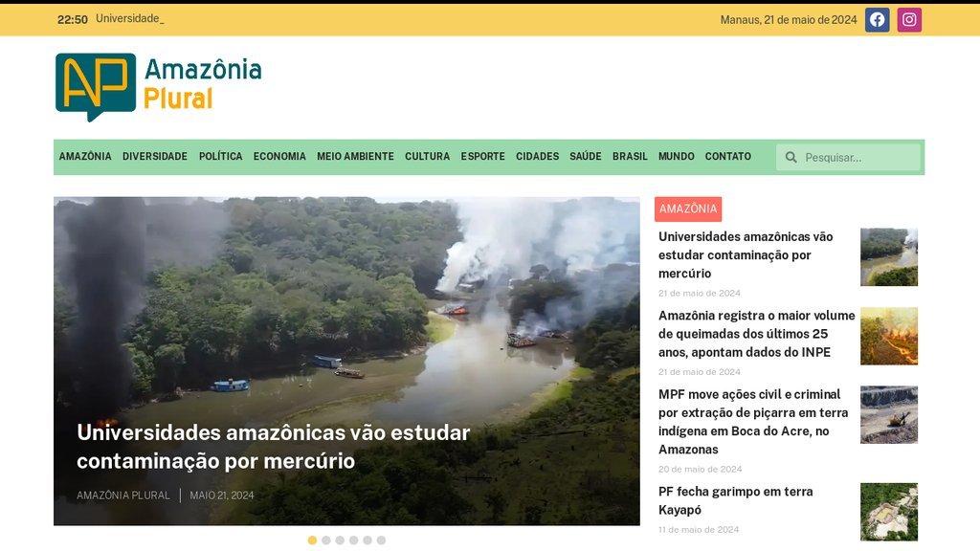Image resolution: width=980 pixels, height=551 pixels.
Task: Open the Amazônia menu item
Action: coord(85,156)
